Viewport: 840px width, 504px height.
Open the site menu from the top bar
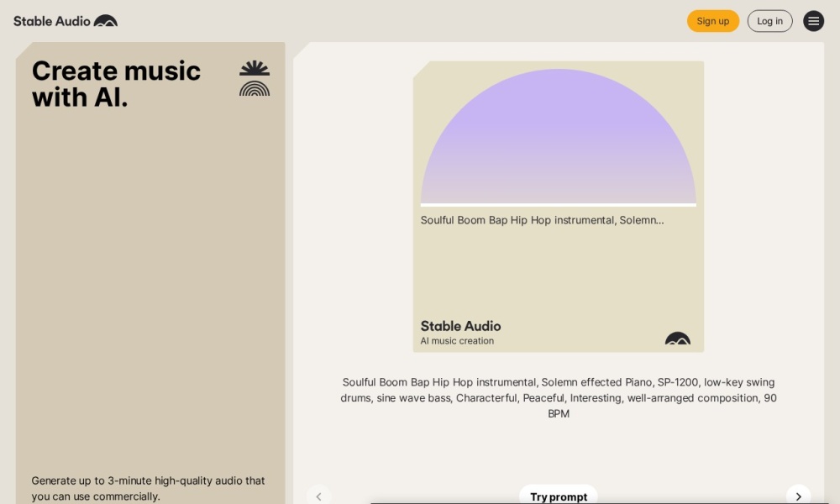tap(813, 21)
